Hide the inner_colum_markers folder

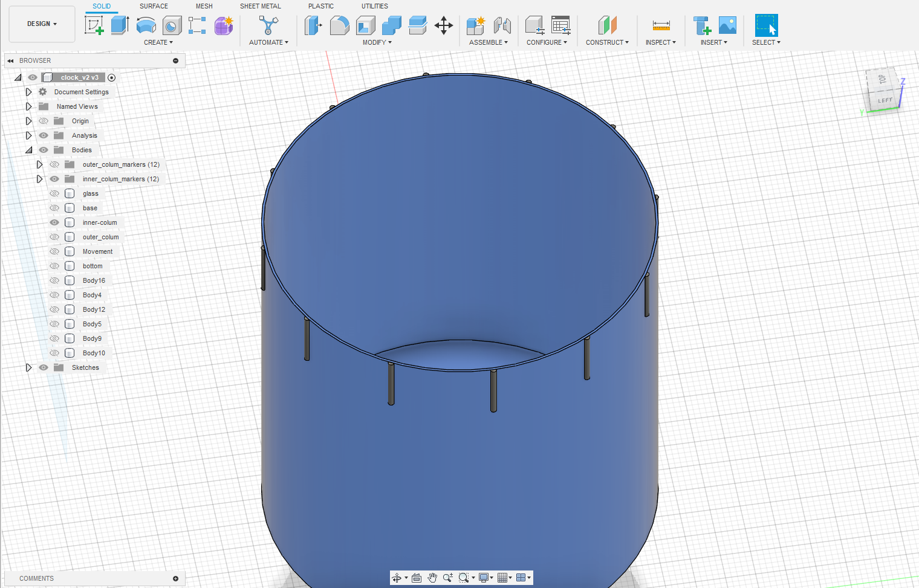[54, 179]
